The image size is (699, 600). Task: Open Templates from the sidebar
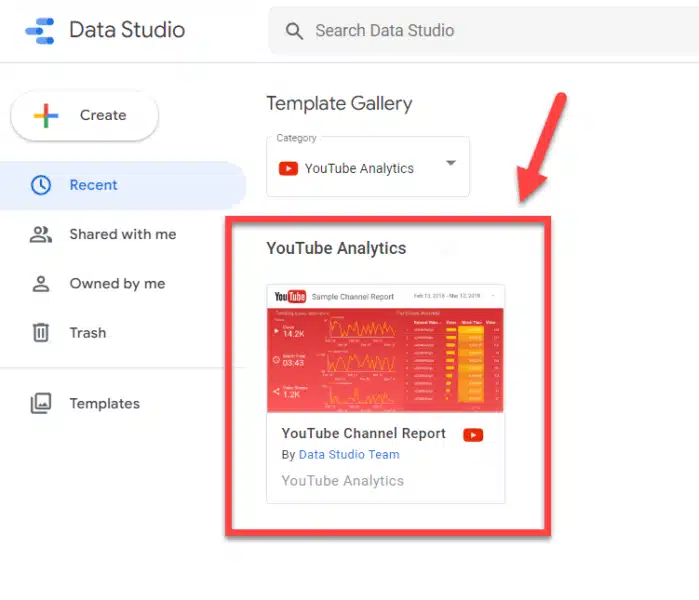[104, 404]
